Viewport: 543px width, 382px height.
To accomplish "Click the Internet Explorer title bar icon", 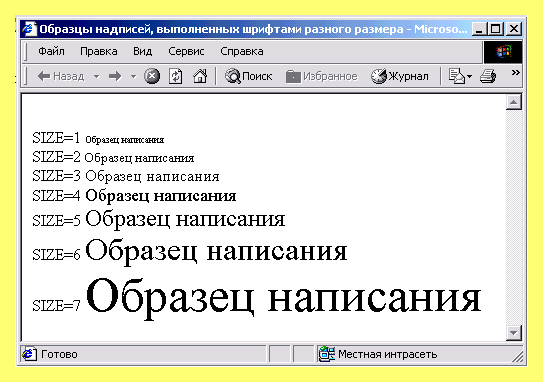I will pos(29,29).
